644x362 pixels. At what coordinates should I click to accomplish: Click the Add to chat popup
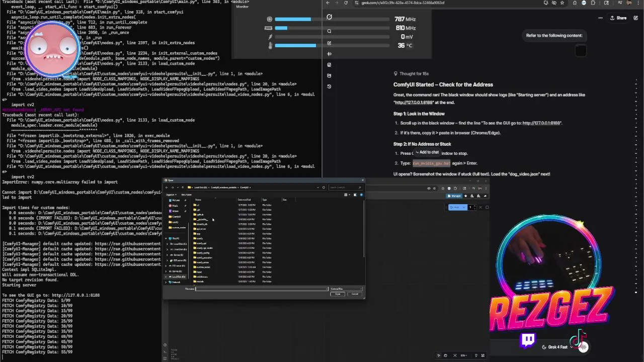coord(427,152)
